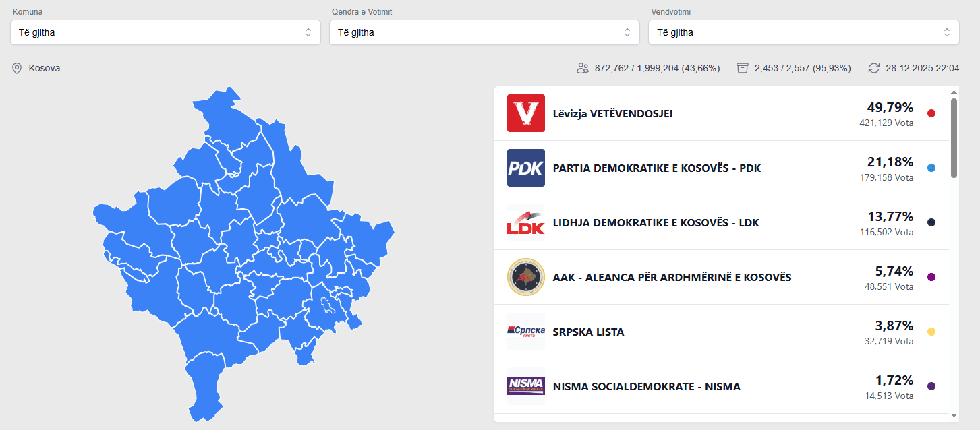The height and width of the screenshot is (430, 980).
Task: Click the ballot box counting icon
Action: (x=742, y=68)
